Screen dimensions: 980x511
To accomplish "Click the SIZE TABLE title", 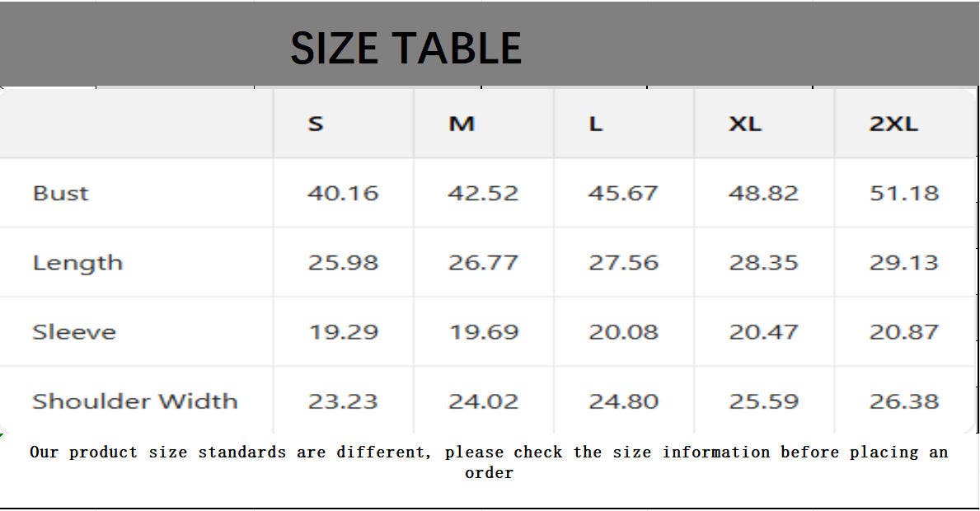I will (x=406, y=48).
